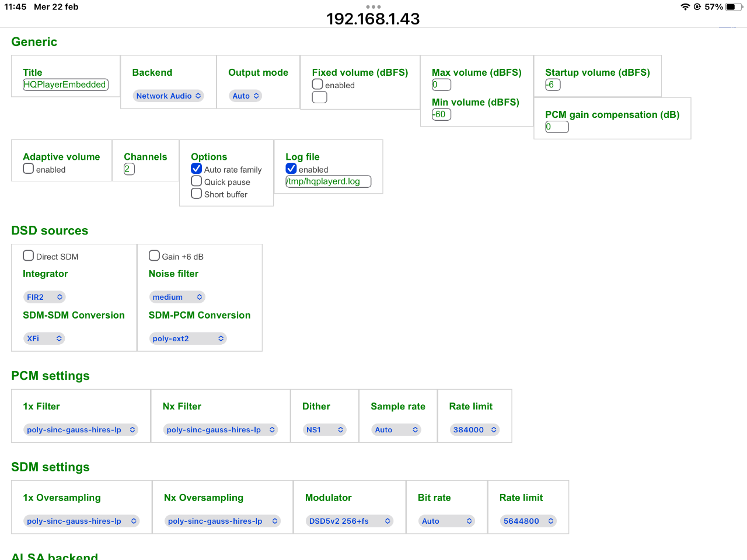Uncheck Auto rate family option
This screenshot has height=560, width=747.
197,169
